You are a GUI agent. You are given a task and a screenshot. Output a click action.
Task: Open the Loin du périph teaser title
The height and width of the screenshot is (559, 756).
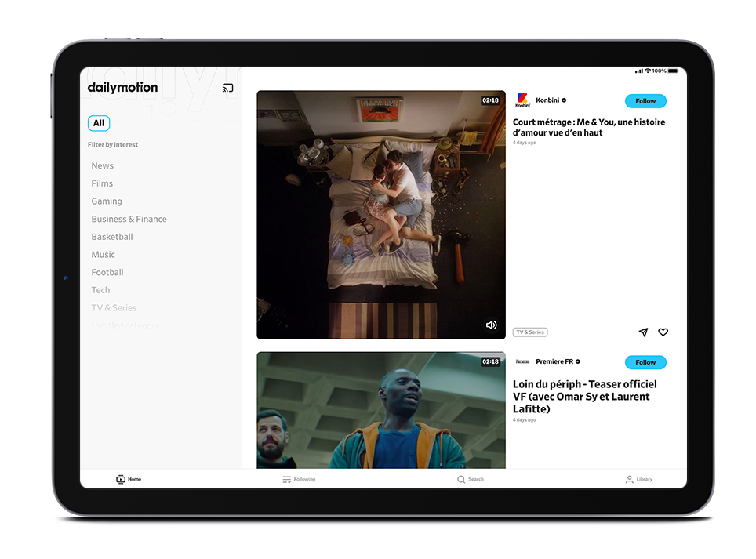pos(584,397)
